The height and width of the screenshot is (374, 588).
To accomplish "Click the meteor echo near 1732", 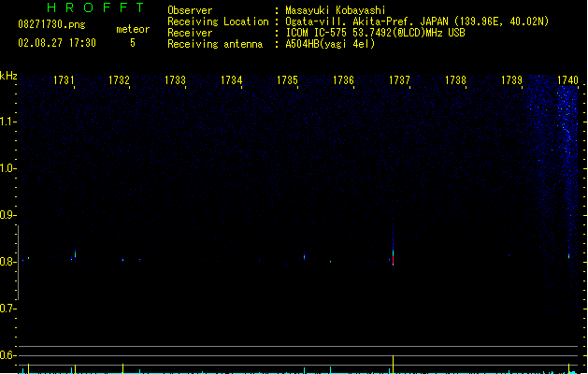I will point(122,260).
